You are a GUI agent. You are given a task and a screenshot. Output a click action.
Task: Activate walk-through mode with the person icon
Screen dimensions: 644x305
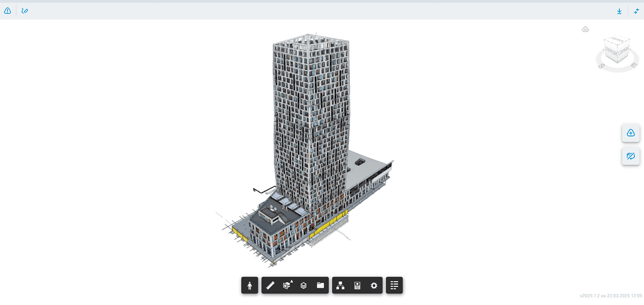click(x=249, y=285)
